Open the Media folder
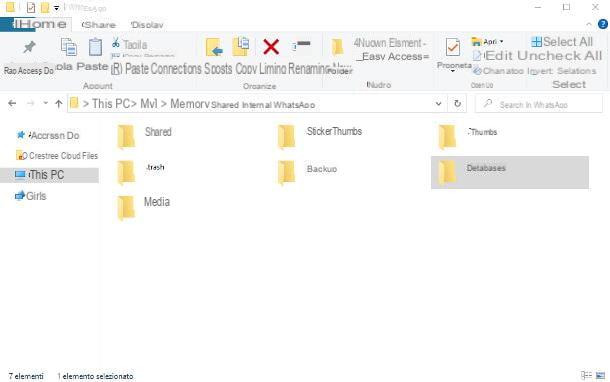 point(144,207)
